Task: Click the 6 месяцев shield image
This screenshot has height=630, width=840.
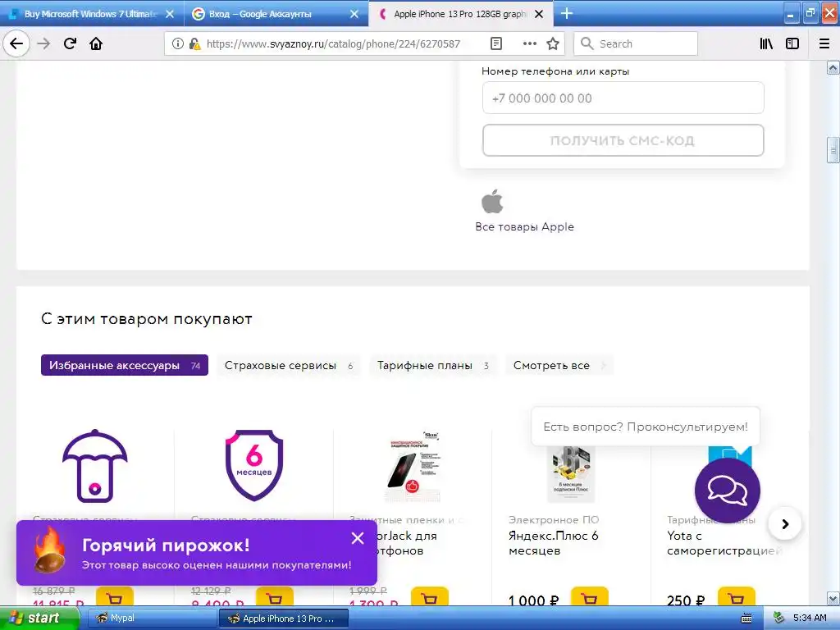Action: 254,465
